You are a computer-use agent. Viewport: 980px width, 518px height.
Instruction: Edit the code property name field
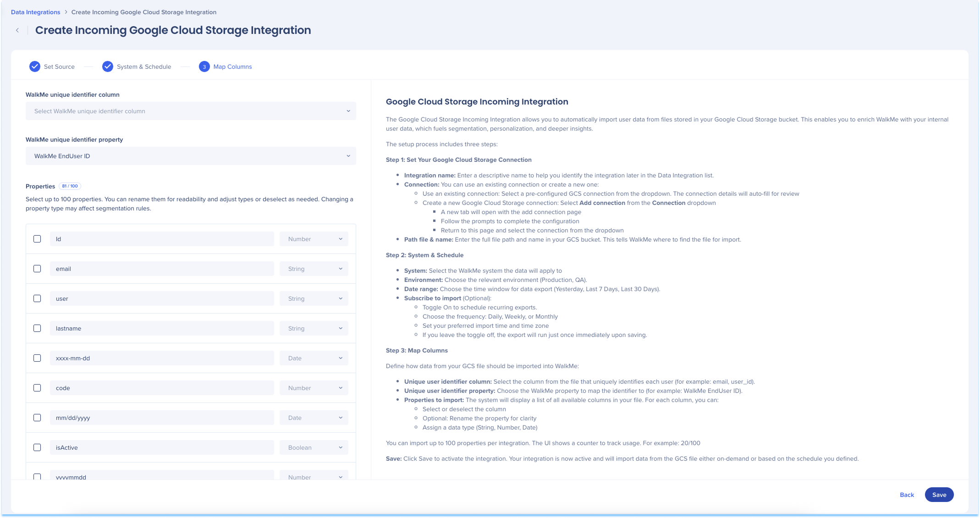[162, 388]
